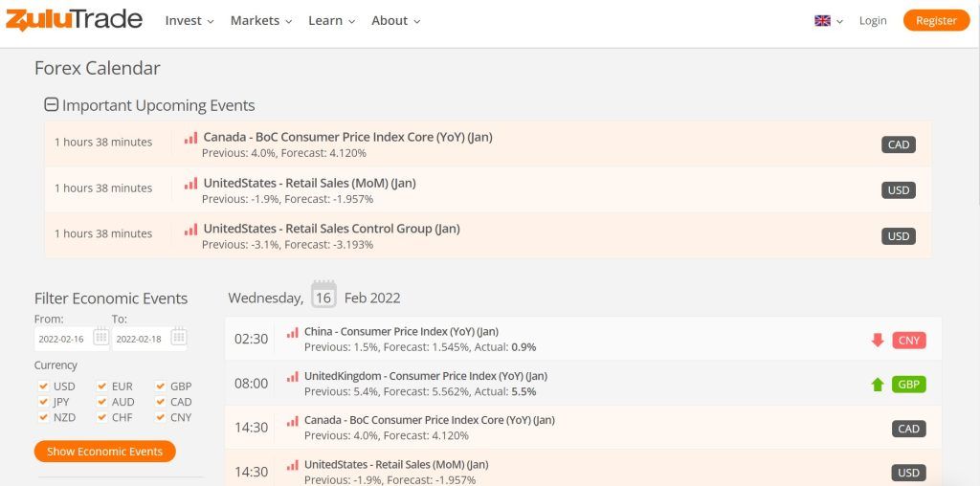Open the UK flag language selector

tap(829, 21)
